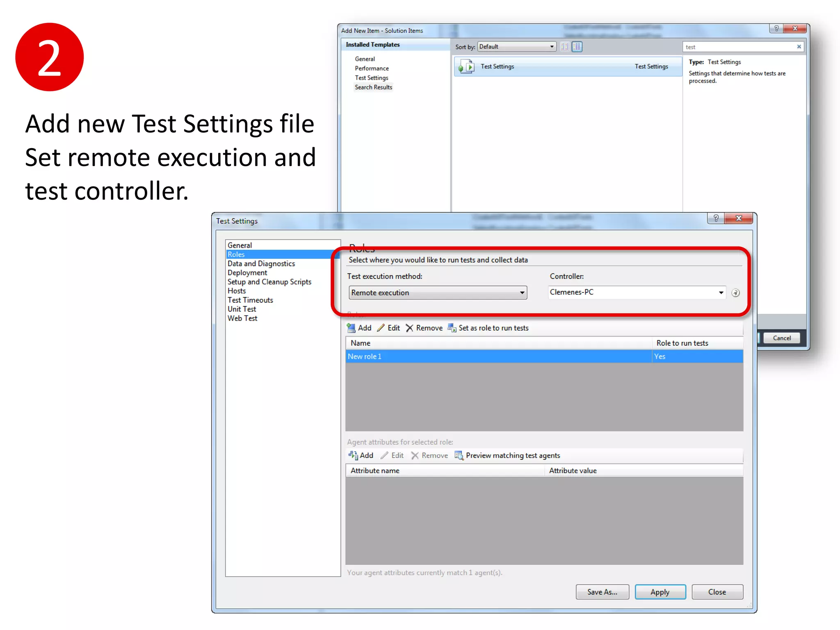Click the Attribute value column header
Image resolution: width=840 pixels, height=630 pixels.
(644, 471)
